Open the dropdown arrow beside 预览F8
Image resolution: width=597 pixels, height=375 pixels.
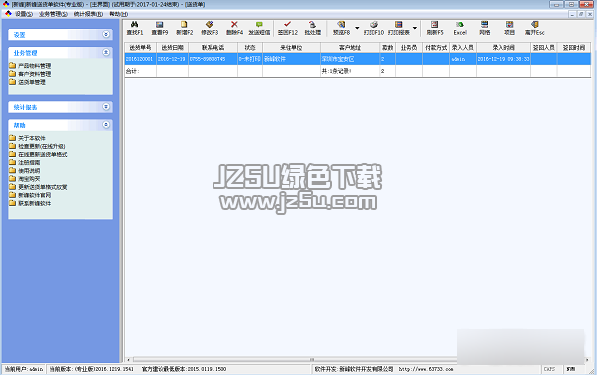coord(357,28)
